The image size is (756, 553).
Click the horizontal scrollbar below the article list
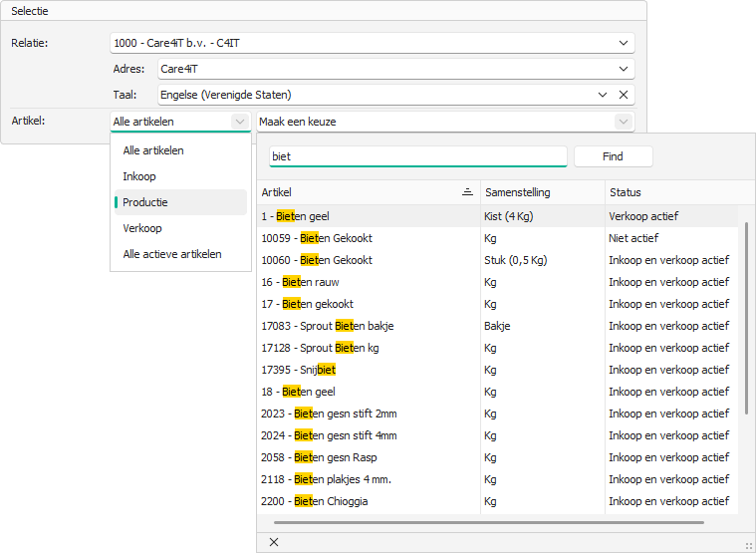(488, 522)
